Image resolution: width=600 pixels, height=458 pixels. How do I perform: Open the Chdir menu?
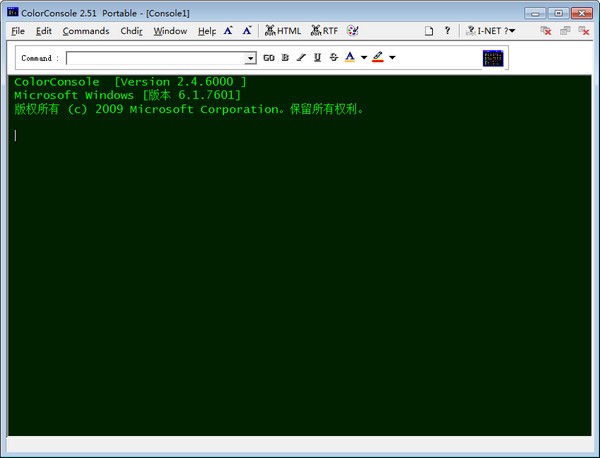point(131,31)
